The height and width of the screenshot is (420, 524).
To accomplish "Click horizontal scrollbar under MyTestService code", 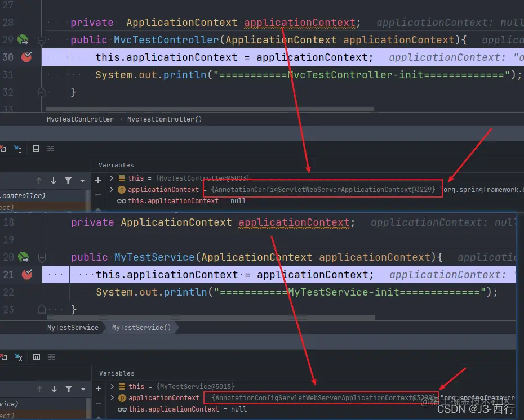I will point(211,317).
